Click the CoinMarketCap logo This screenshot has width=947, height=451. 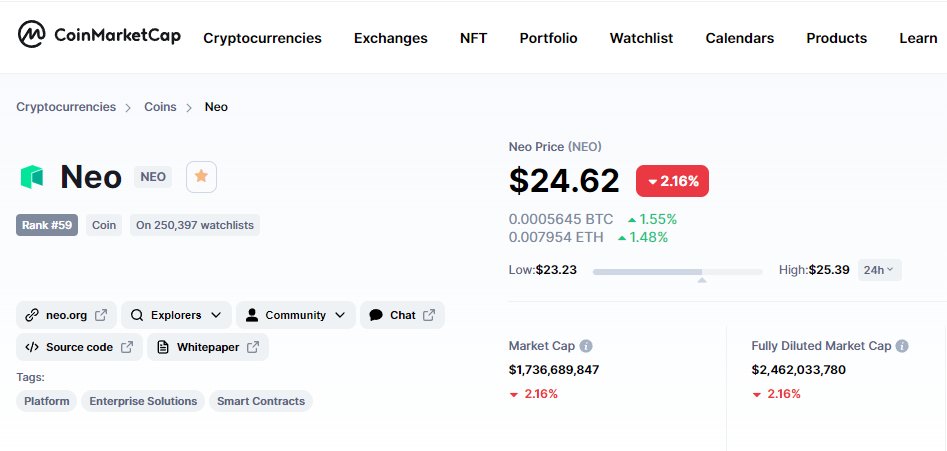[x=99, y=34]
